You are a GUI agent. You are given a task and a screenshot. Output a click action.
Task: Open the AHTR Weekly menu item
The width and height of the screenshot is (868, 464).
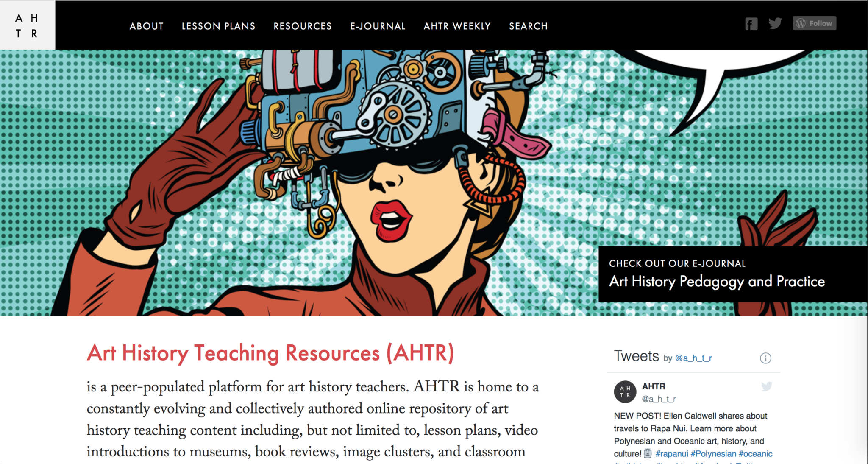click(457, 26)
